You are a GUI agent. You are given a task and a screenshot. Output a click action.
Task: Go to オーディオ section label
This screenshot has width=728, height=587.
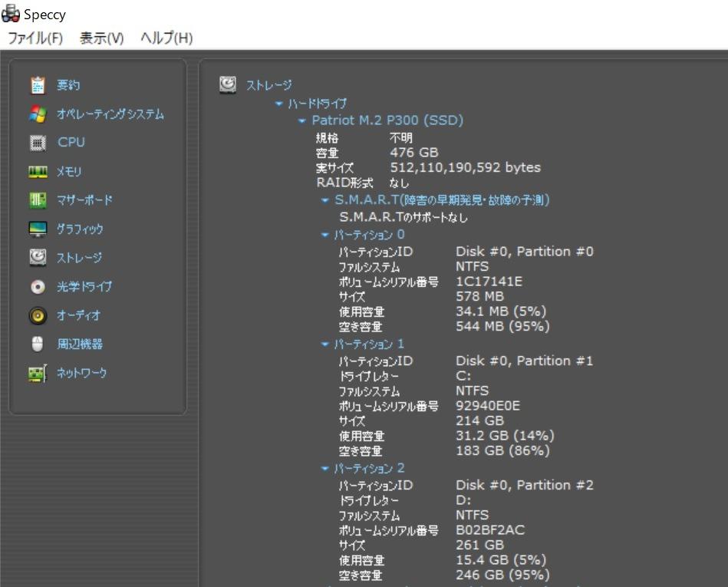point(78,315)
